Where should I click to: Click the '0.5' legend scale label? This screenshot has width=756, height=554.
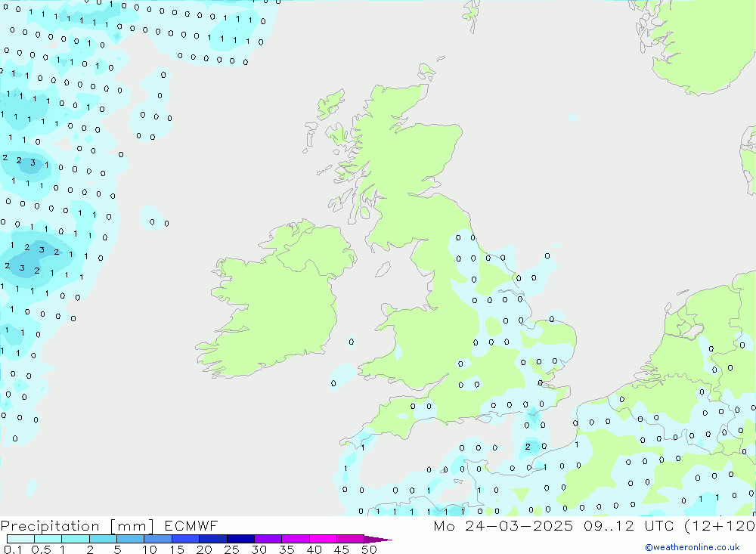tap(41, 549)
